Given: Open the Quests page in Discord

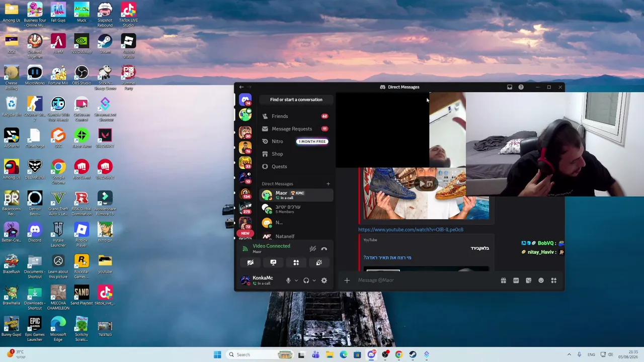Looking at the screenshot, I should coord(296,166).
